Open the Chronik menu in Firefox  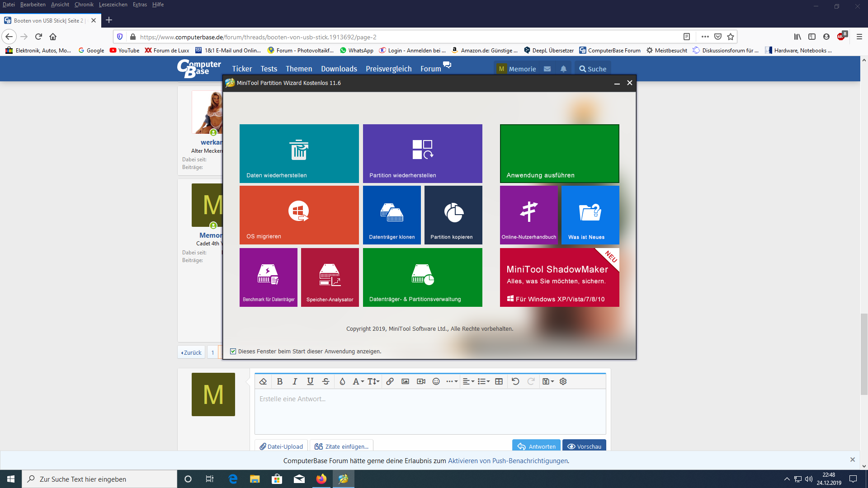[x=84, y=5]
